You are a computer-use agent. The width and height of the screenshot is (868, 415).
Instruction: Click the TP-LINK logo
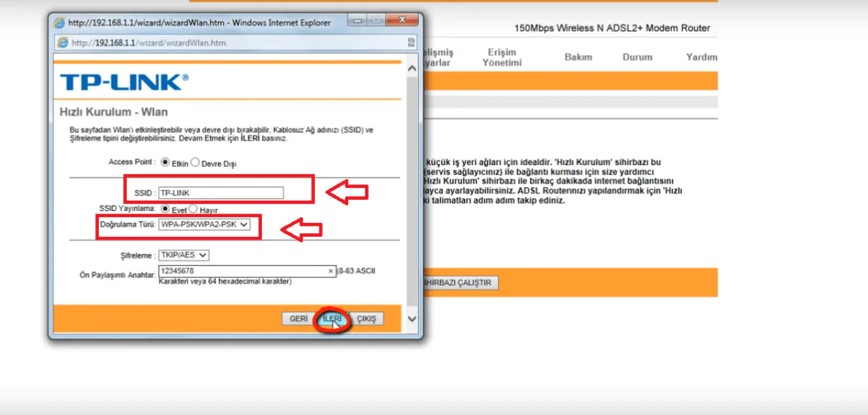tap(124, 82)
